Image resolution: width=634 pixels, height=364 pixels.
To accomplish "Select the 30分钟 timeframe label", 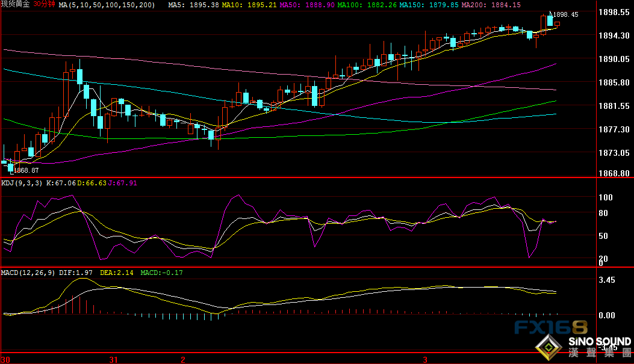I will (x=44, y=5).
